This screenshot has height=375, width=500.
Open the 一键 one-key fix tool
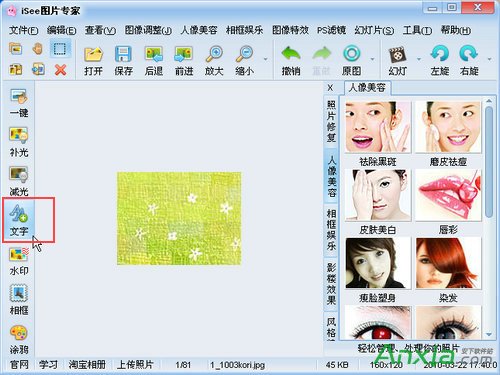pos(19,103)
